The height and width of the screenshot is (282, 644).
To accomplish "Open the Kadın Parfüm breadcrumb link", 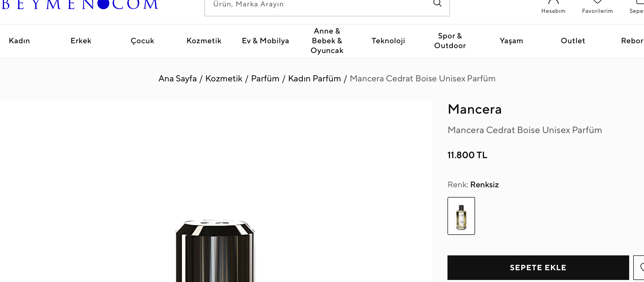I will [315, 79].
